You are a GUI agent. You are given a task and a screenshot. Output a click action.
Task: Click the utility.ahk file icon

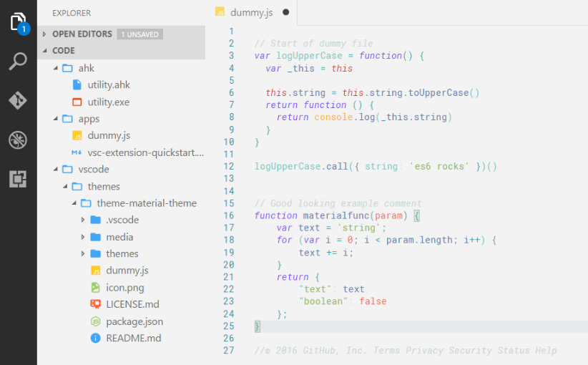[77, 84]
